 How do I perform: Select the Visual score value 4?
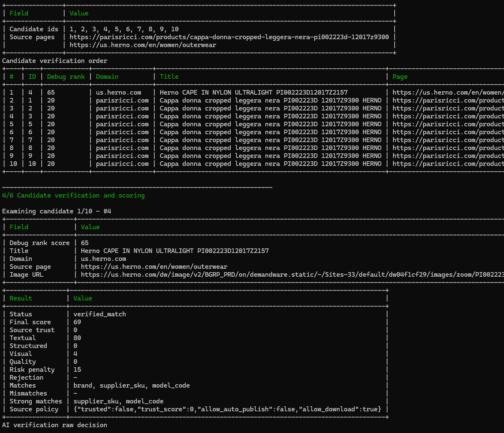[x=76, y=354]
